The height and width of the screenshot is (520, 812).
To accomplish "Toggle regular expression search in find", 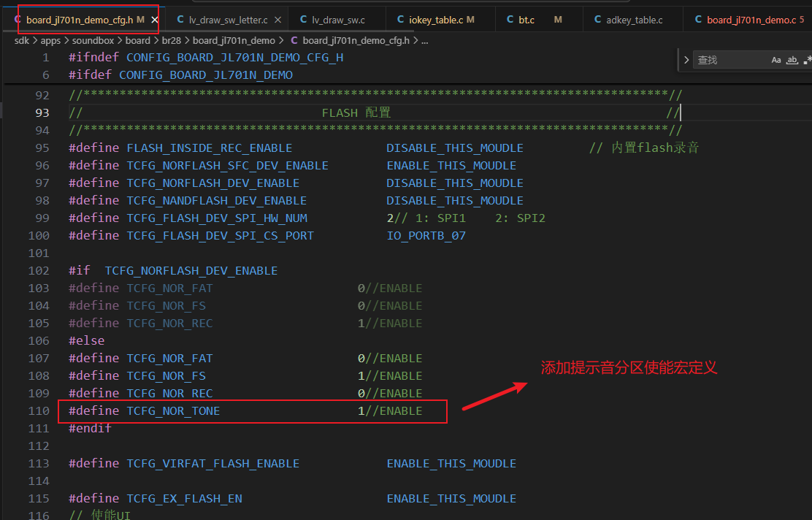I will click(x=808, y=60).
